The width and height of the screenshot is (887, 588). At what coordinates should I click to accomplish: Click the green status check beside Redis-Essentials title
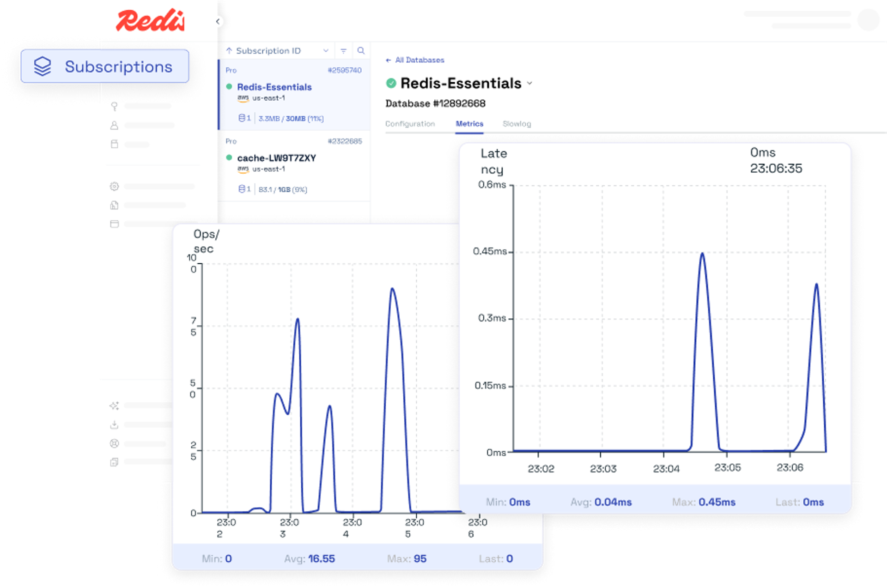pos(391,83)
